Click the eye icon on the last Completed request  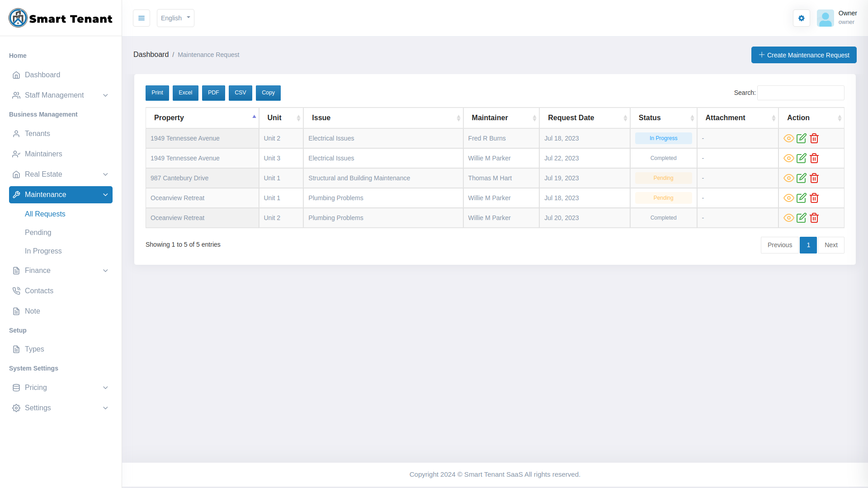789,217
